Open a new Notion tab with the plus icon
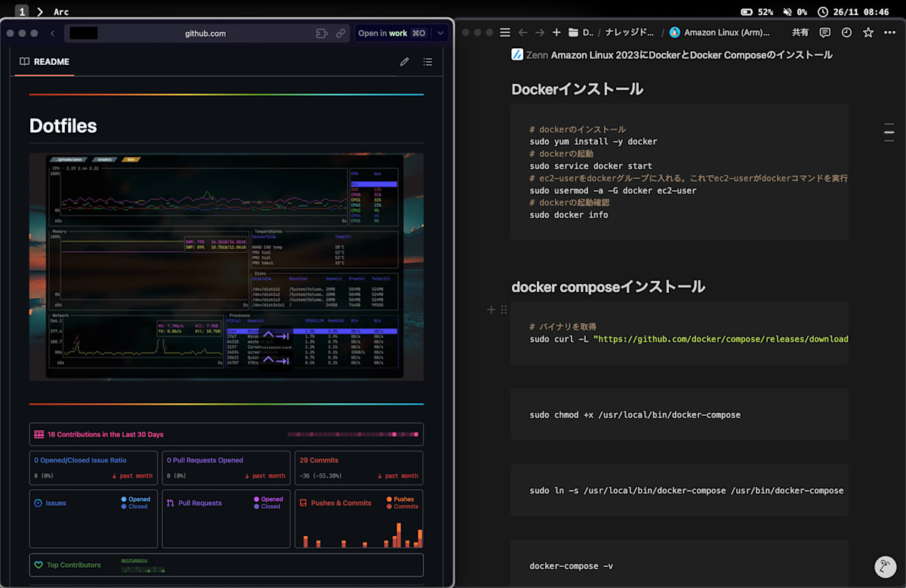This screenshot has width=906, height=588. point(556,32)
